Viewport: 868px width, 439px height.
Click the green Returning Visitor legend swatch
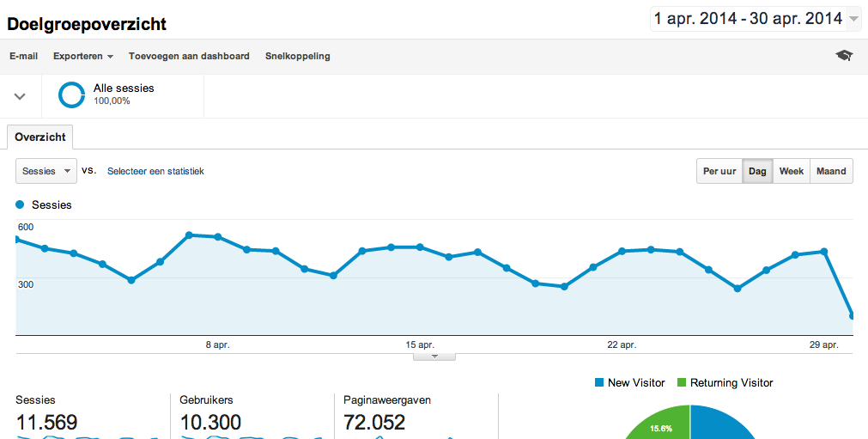[x=682, y=382]
